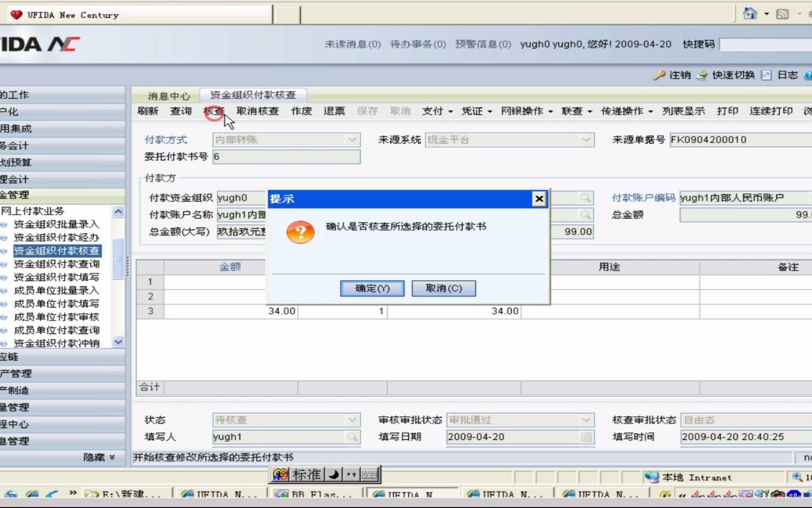Click the tree scrollbar up arrow

coord(118,212)
